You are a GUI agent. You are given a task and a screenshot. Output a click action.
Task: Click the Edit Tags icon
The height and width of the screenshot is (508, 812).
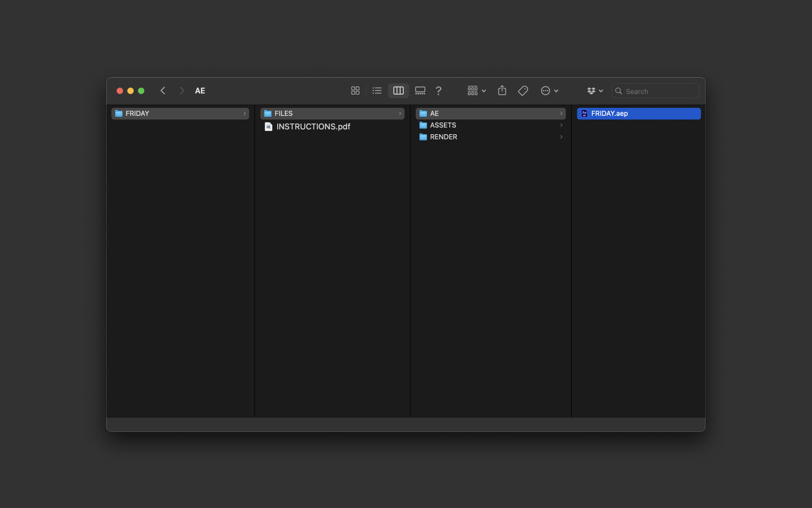tap(523, 90)
